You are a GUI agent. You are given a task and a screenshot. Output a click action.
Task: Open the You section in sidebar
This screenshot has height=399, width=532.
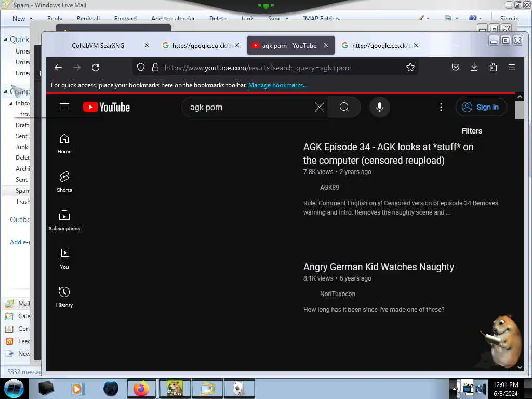64,259
